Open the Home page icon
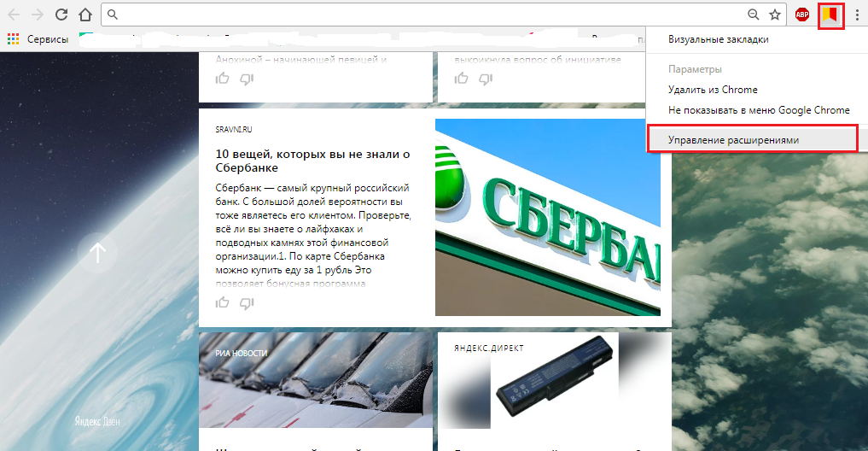 [85, 15]
